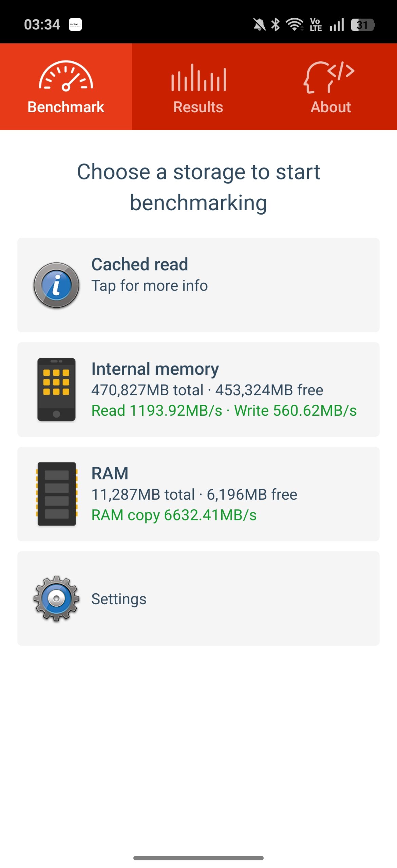
Task: Tap the battery level indicator
Action: (363, 25)
